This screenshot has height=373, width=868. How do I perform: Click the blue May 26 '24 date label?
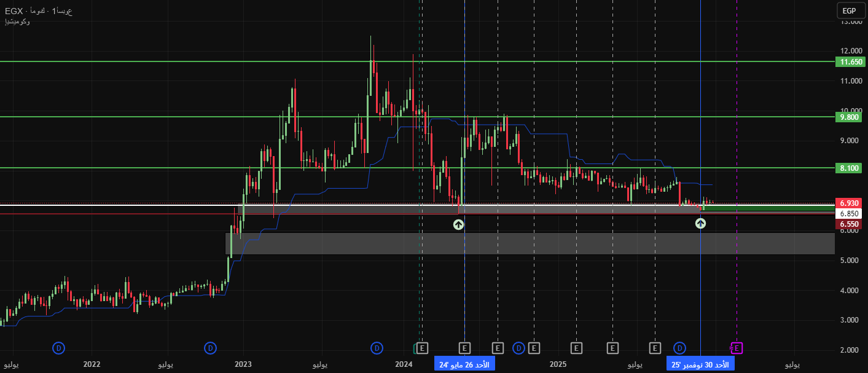(x=464, y=365)
